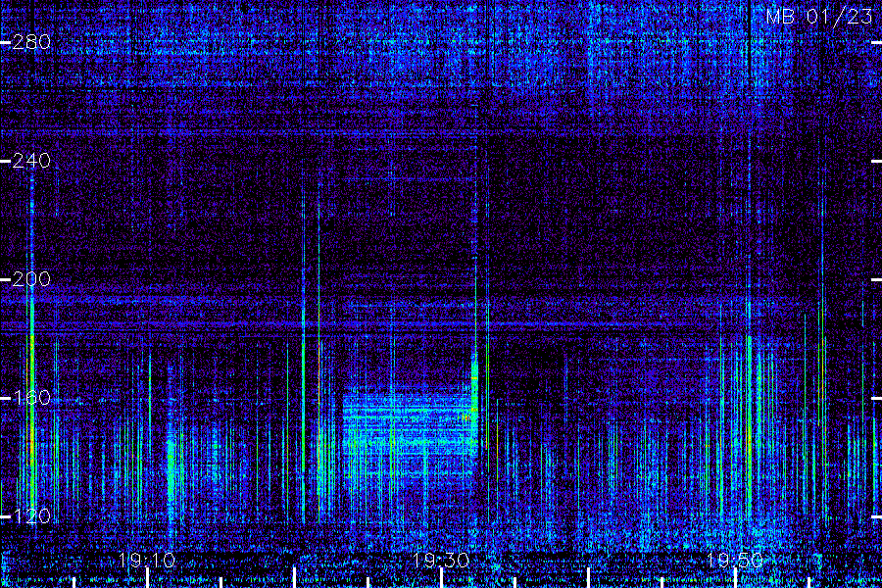
Task: Click the 160 frequency axis label
Action: (x=31, y=398)
